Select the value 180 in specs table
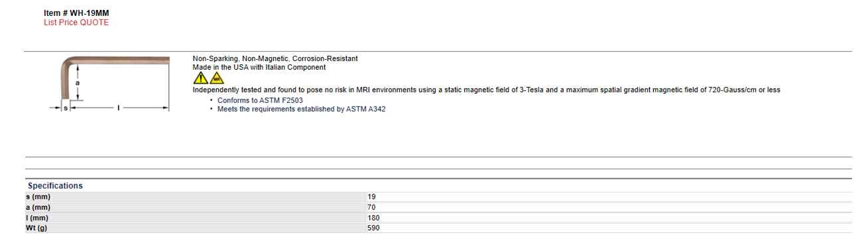The image size is (868, 247). 373,218
